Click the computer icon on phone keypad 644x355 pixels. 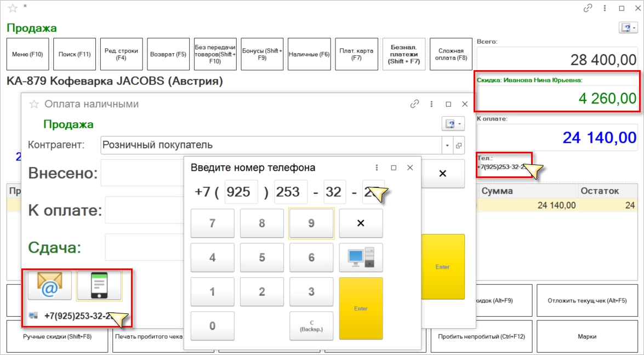(x=361, y=257)
